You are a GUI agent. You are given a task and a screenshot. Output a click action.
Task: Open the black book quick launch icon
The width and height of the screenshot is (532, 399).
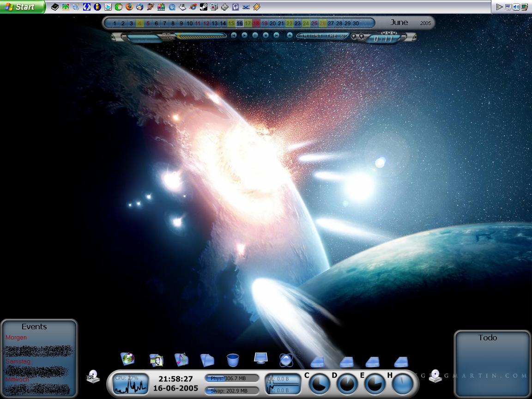click(54, 7)
